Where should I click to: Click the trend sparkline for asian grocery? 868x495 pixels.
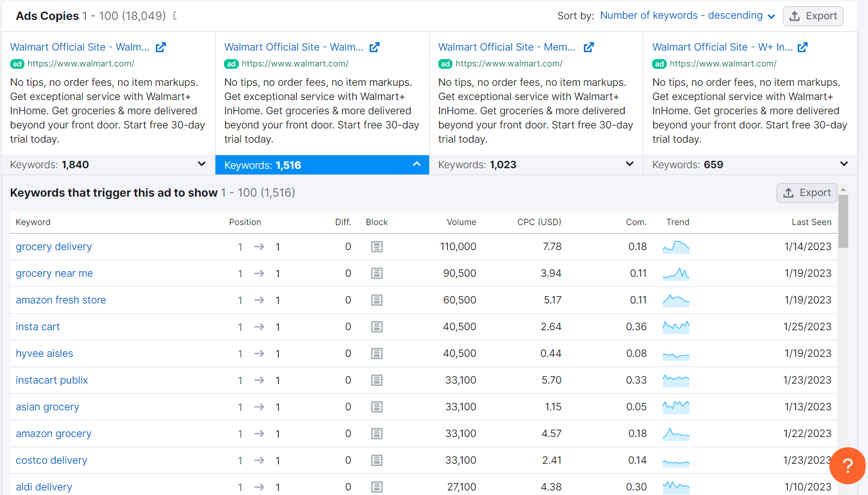tap(676, 407)
